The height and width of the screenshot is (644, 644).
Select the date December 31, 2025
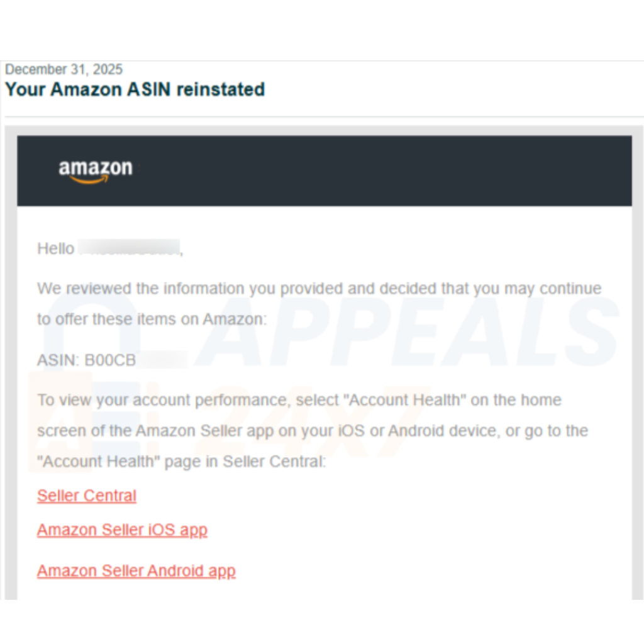pyautogui.click(x=64, y=69)
